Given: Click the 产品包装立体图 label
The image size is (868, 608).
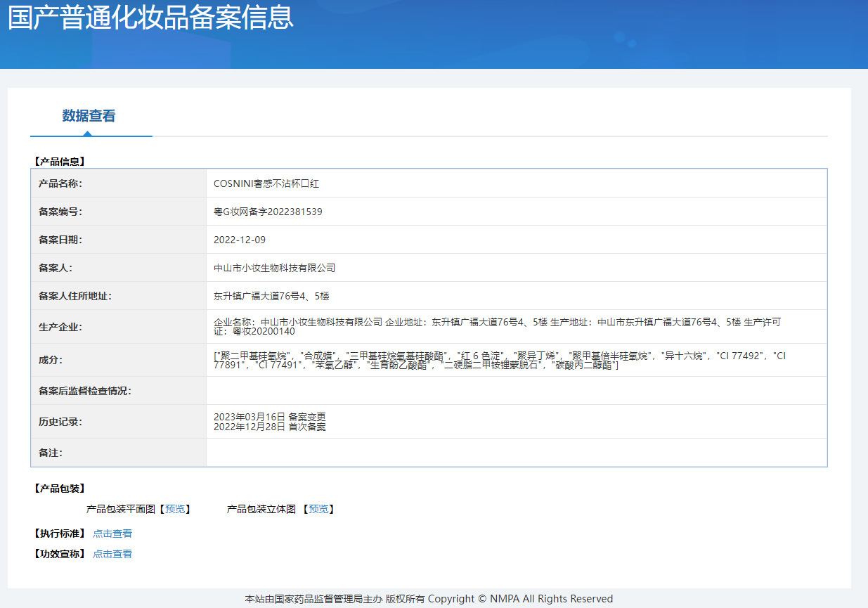Looking at the screenshot, I should [261, 509].
